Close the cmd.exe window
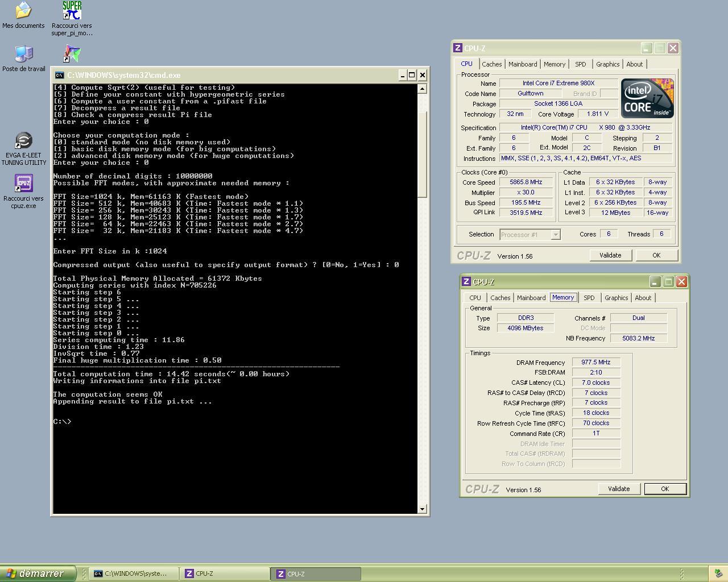 point(423,75)
